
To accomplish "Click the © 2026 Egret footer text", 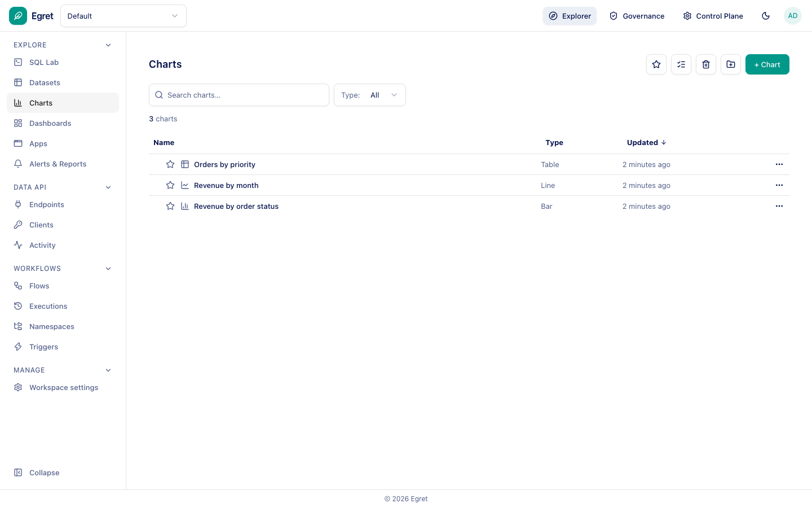I will pos(406,498).
